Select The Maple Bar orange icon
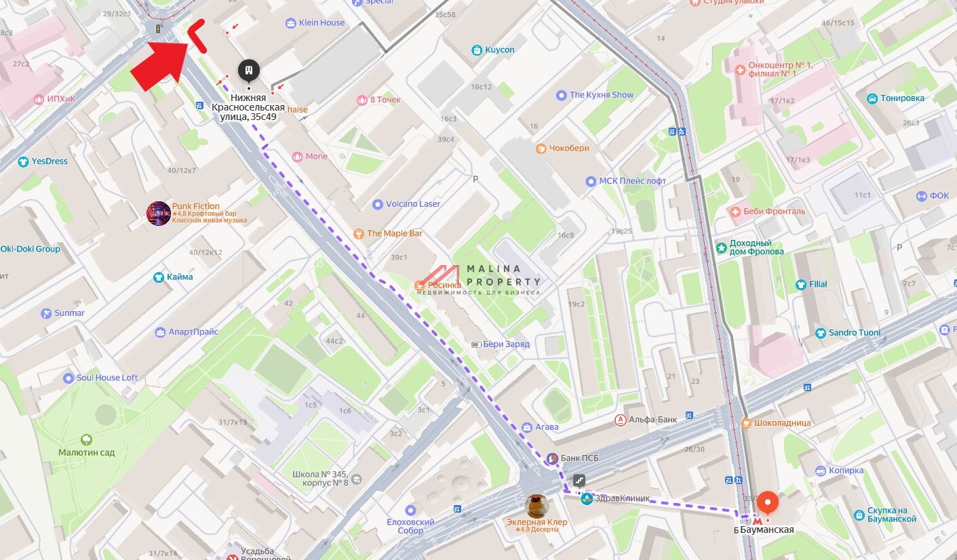The height and width of the screenshot is (560, 957). tap(359, 233)
